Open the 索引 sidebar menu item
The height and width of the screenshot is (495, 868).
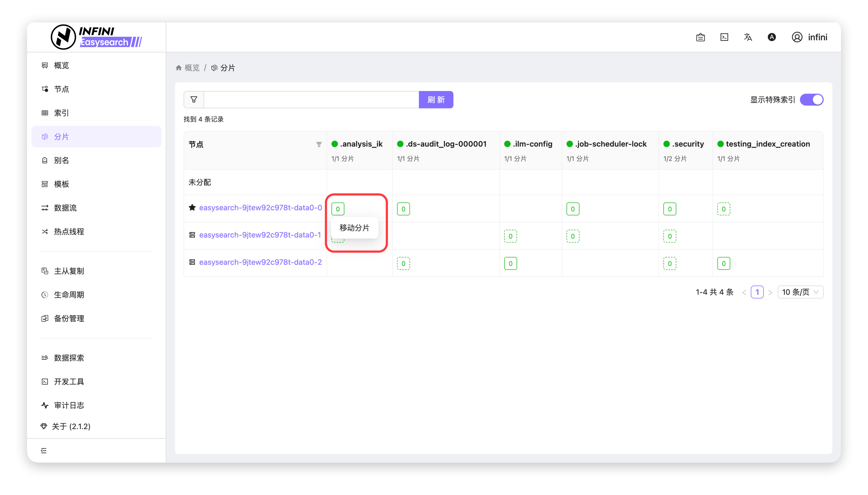(62, 113)
